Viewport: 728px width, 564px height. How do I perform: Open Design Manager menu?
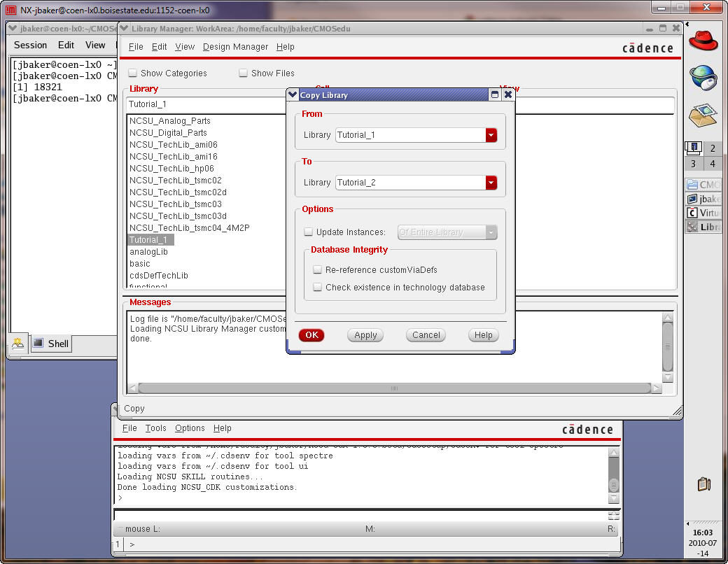(x=235, y=47)
